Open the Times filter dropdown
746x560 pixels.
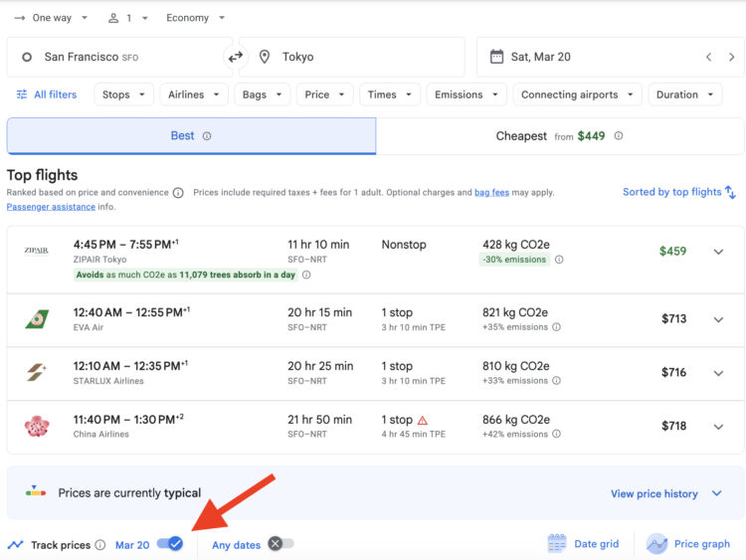(x=390, y=94)
